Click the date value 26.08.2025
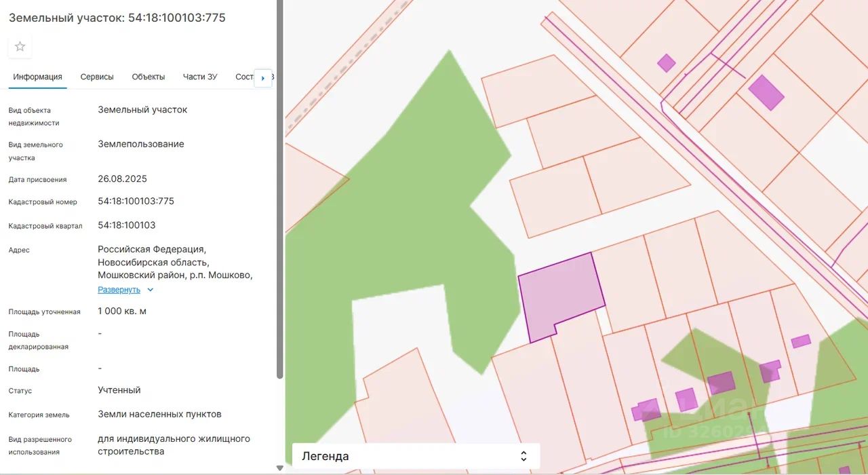The height and width of the screenshot is (475, 868). click(x=122, y=179)
